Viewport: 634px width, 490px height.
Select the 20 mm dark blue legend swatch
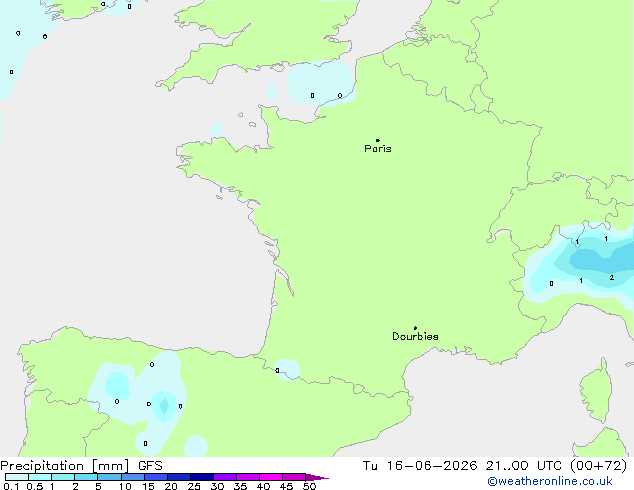[179, 477]
